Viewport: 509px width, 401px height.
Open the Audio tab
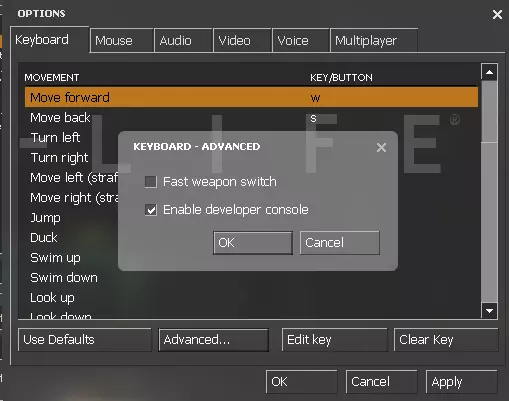pos(183,40)
